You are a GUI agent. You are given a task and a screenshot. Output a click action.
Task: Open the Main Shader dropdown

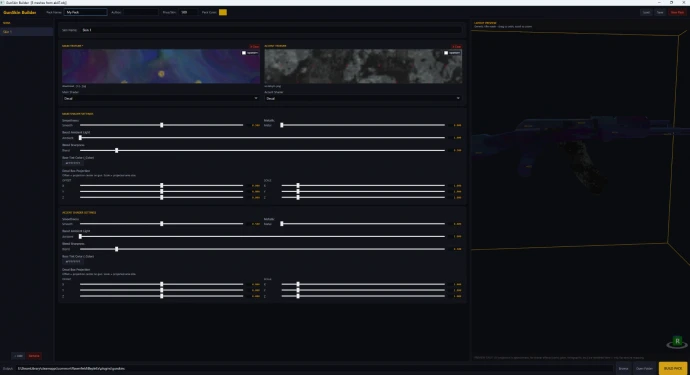[161, 99]
